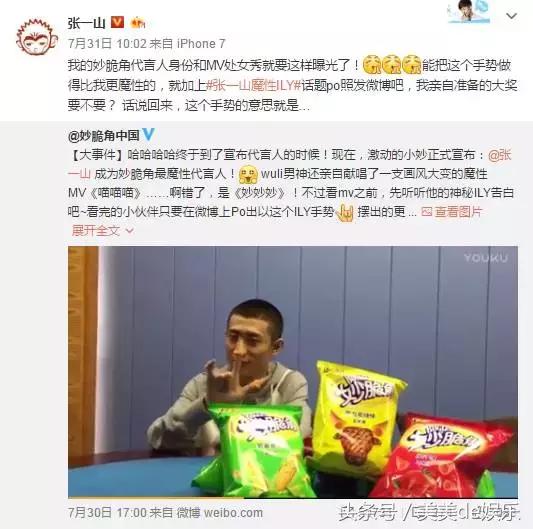The image size is (533, 529).
Task: Open the 张一山 username profile link
Action: (86, 23)
